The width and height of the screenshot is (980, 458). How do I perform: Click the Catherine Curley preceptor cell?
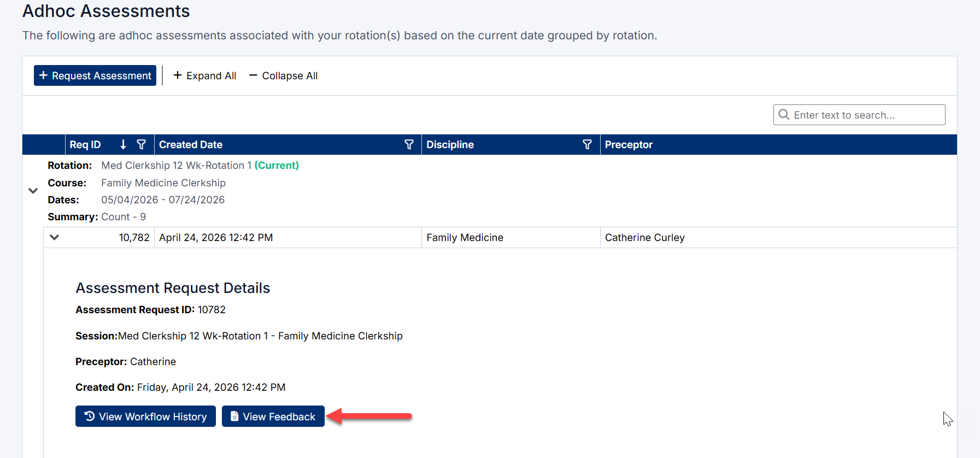click(644, 237)
